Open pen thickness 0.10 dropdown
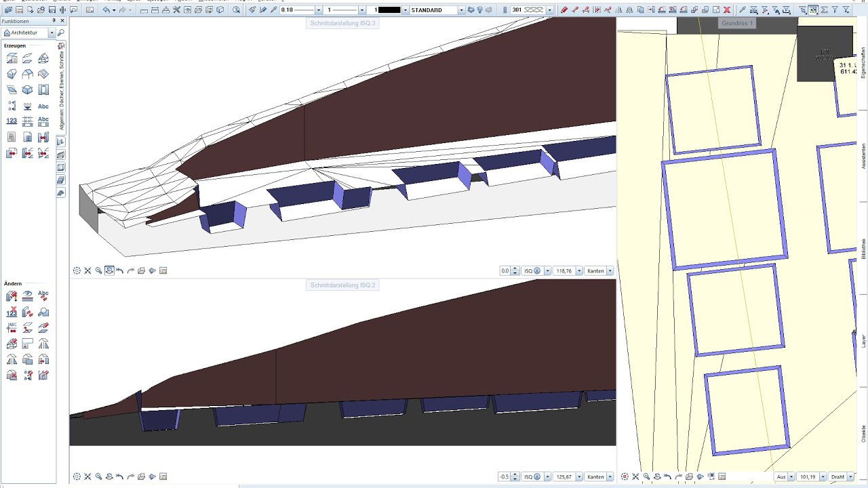The image size is (868, 488). pos(319,10)
